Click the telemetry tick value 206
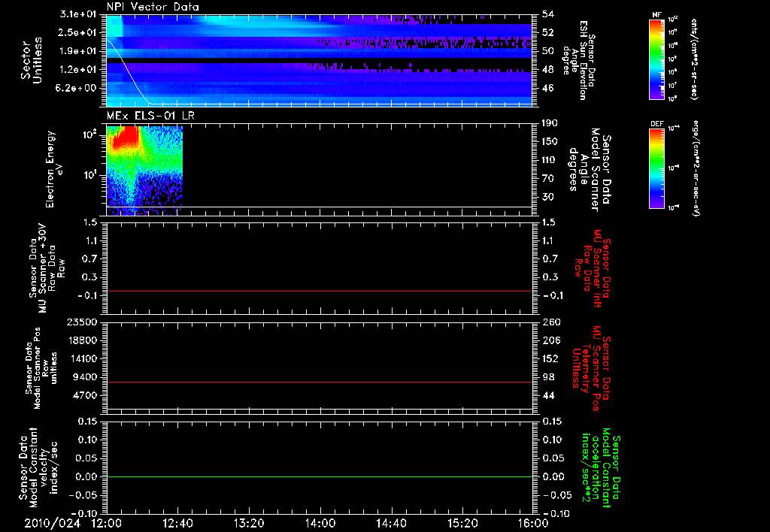Viewport: 770px width, 532px height. click(551, 340)
